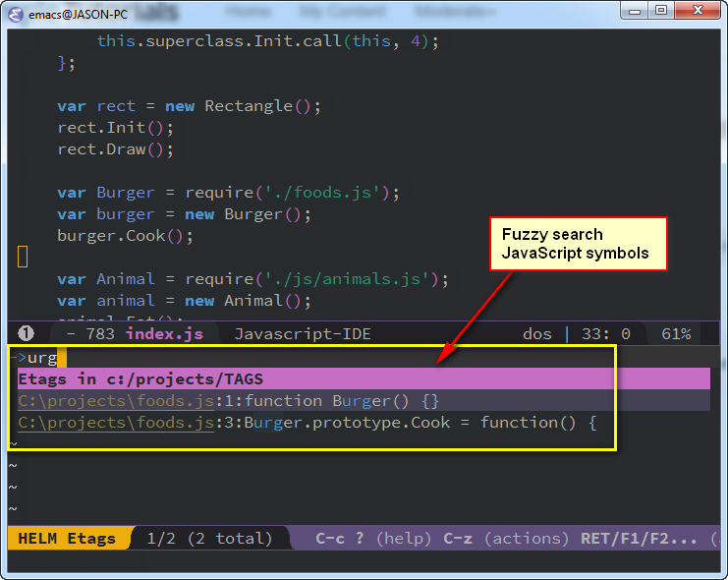
Task: Maximize the Emacs window
Action: [661, 11]
